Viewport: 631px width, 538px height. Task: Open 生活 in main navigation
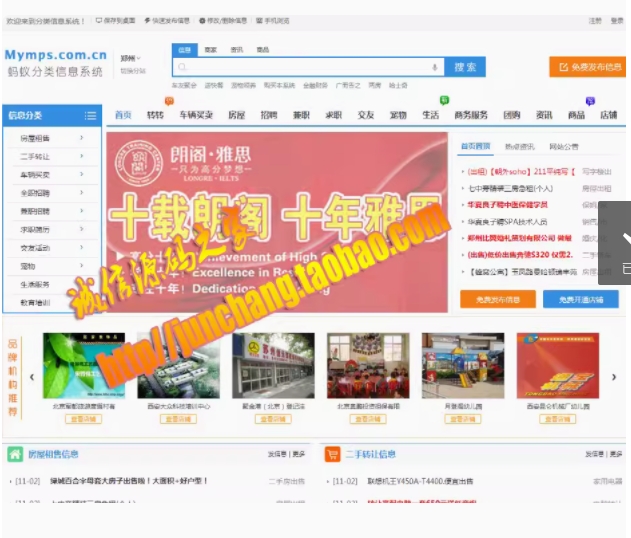coord(431,115)
